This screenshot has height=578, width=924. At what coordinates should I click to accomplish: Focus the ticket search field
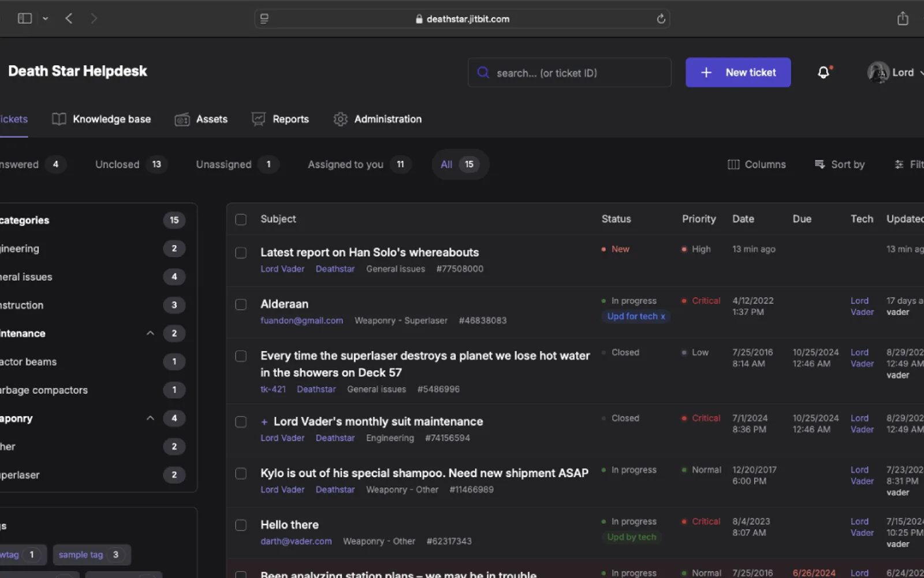(x=569, y=72)
